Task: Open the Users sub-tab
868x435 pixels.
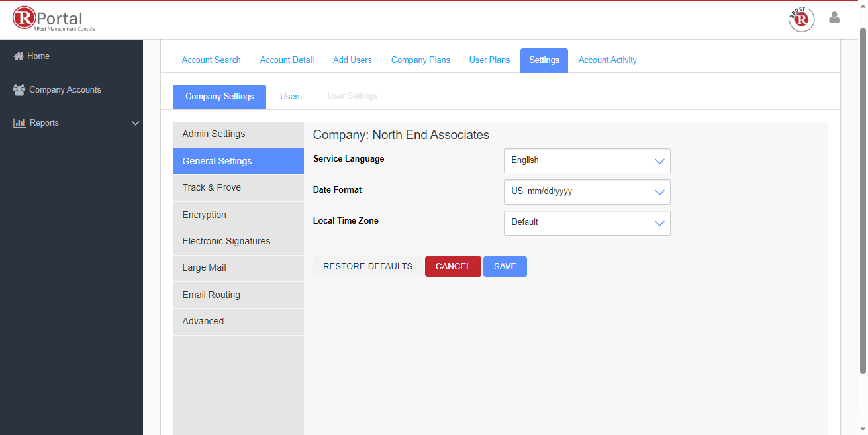Action: click(291, 97)
